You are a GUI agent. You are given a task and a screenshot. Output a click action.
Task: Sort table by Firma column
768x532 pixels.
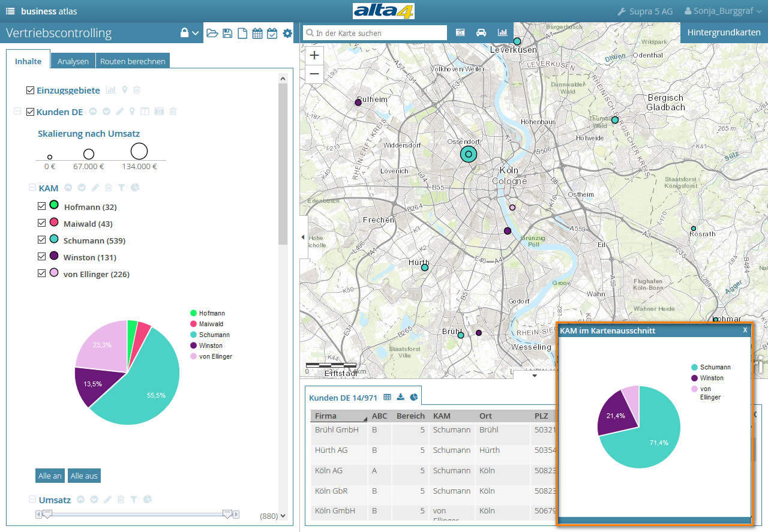[339, 416]
